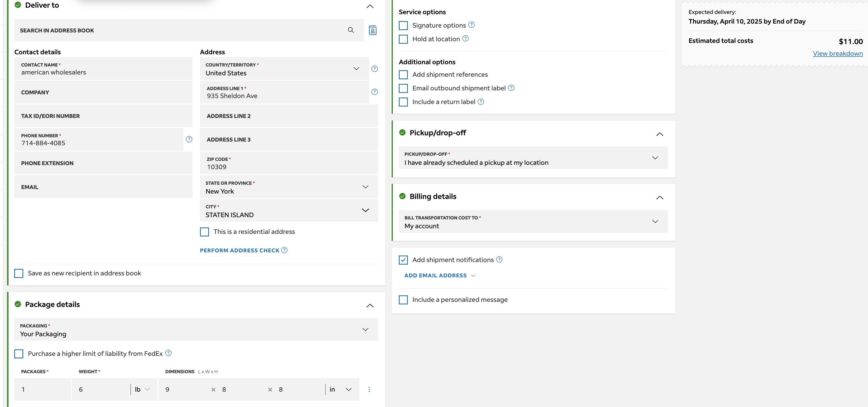Uncheck Add shipment notifications

(403, 260)
